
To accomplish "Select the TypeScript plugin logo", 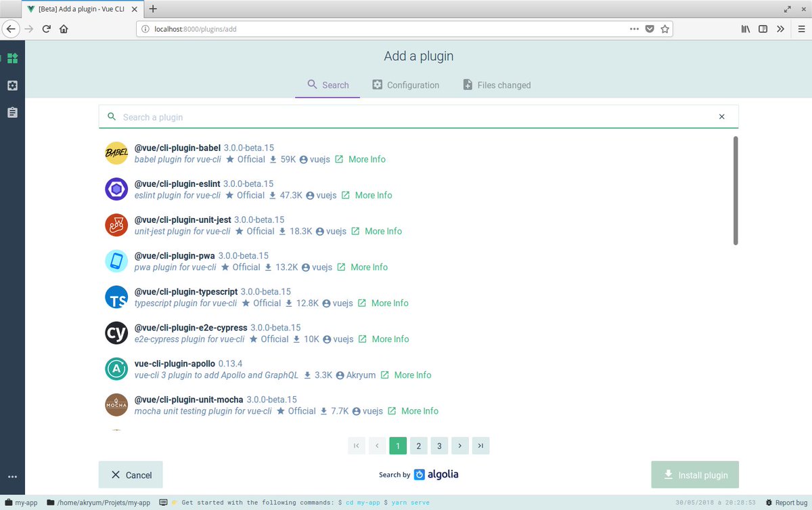I will 116,297.
